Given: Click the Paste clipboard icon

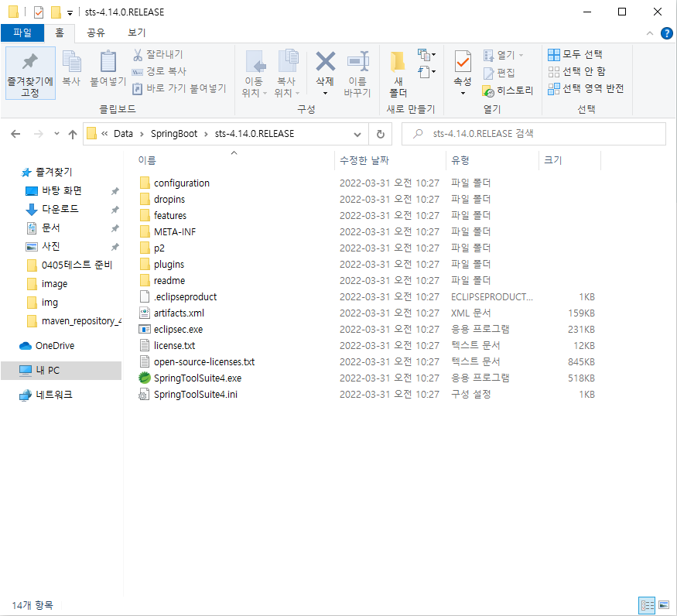Looking at the screenshot, I should pyautogui.click(x=108, y=61).
